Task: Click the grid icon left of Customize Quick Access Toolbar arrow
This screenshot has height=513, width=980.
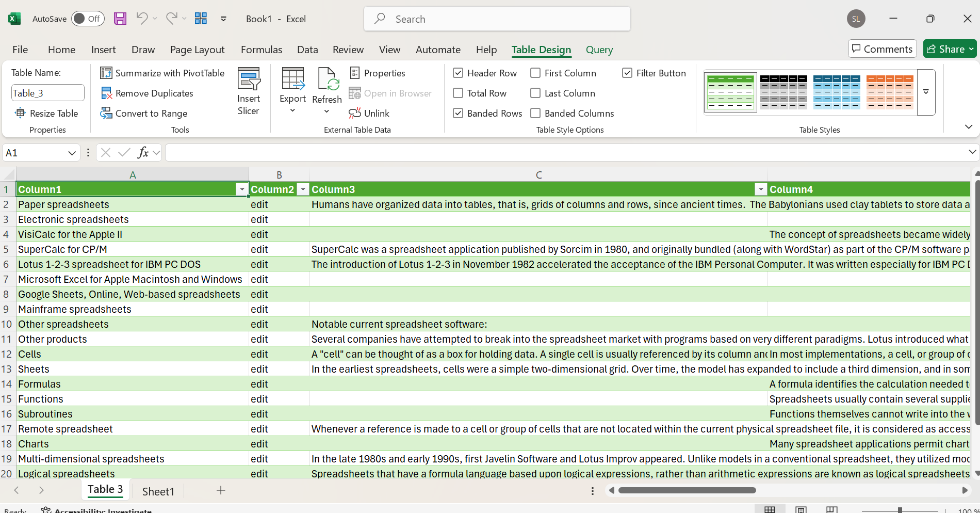Action: click(x=201, y=19)
